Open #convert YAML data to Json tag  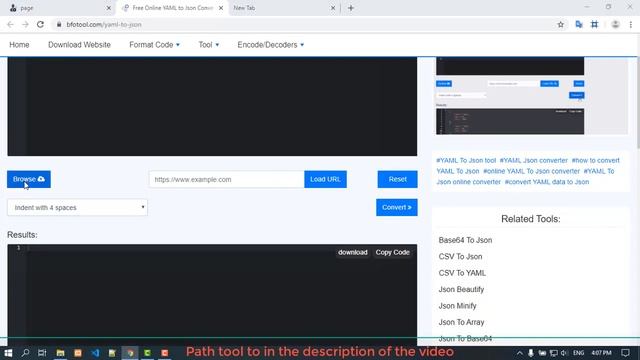click(x=547, y=182)
